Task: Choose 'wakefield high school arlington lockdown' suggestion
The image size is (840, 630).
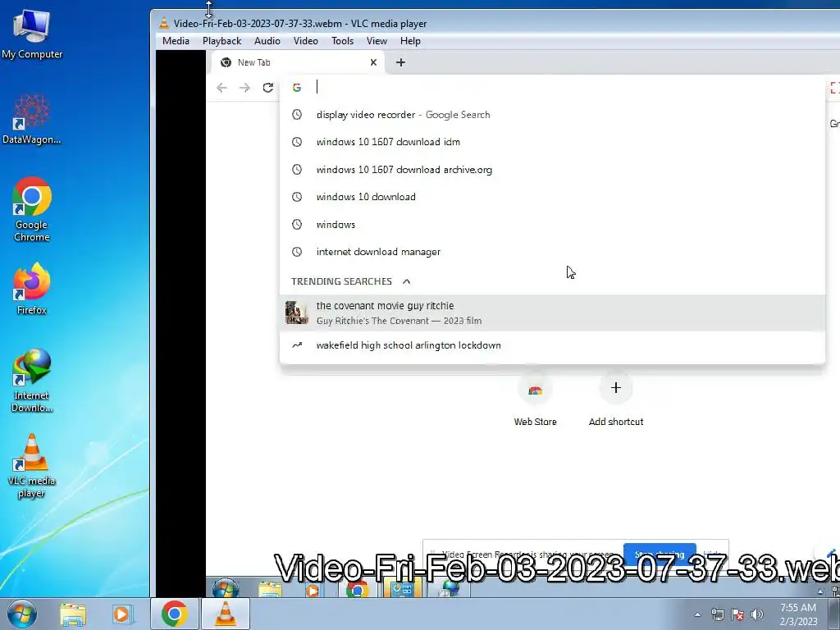Action: [x=552, y=345]
